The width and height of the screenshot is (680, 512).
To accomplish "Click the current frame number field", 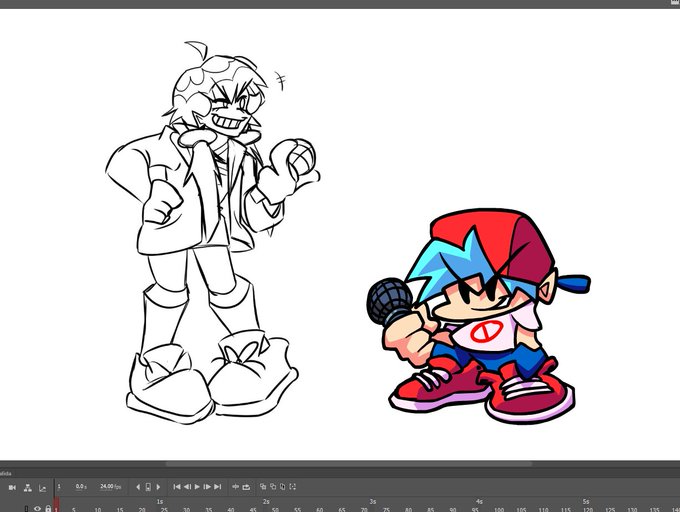I will (59, 487).
